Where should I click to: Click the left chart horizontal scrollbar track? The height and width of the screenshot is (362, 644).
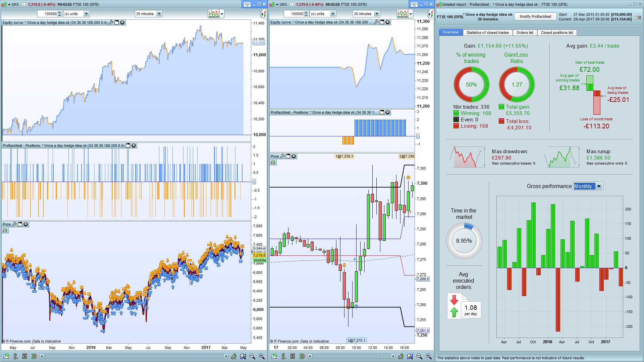(x=134, y=356)
